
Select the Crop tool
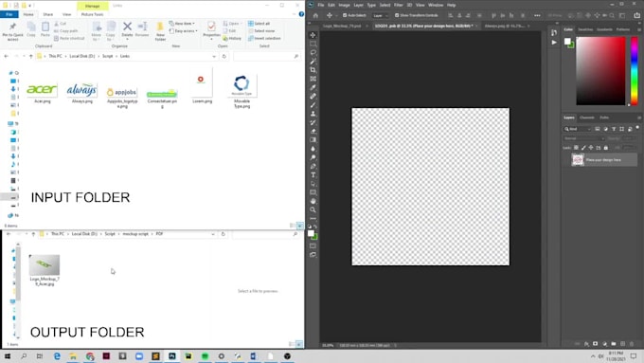[x=313, y=70]
